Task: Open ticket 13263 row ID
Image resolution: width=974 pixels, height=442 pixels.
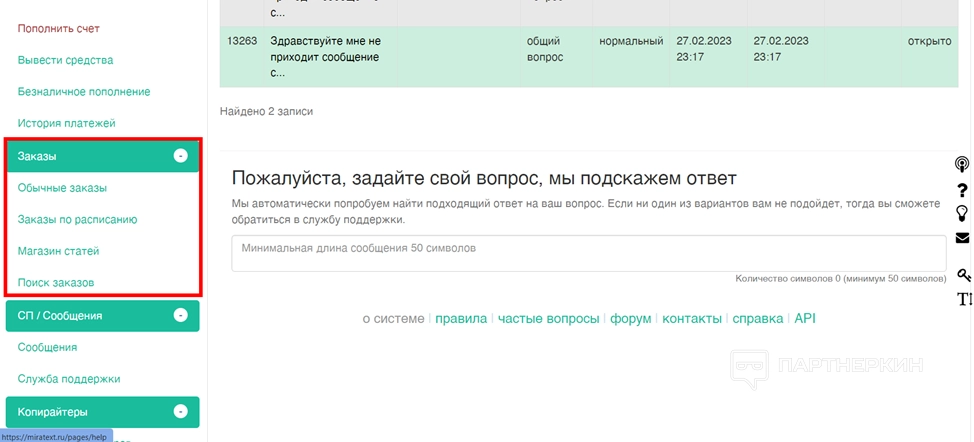Action: coord(242,41)
